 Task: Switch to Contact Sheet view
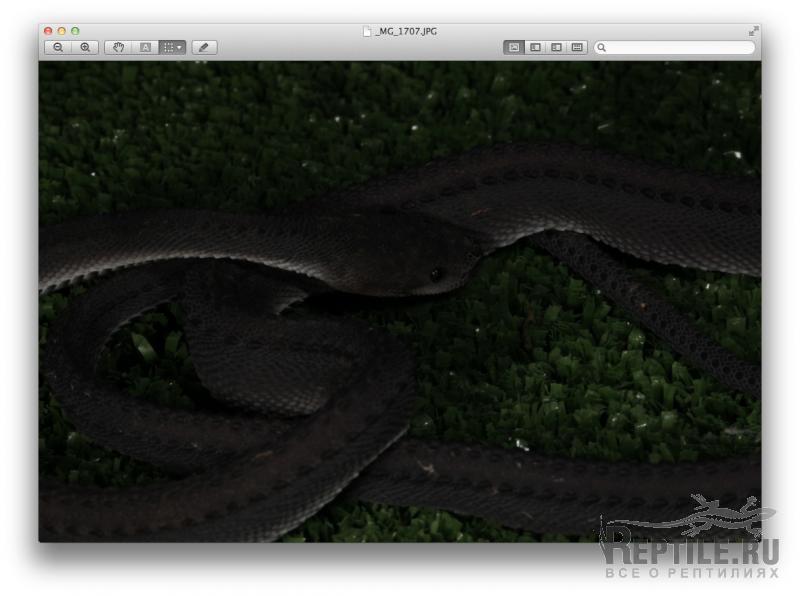(x=577, y=47)
